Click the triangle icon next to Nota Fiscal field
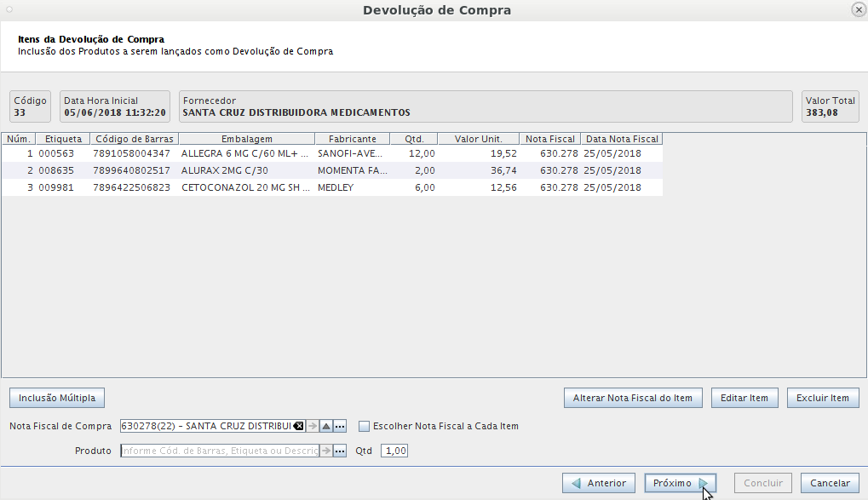Viewport: 868px width, 500px height. pos(326,426)
